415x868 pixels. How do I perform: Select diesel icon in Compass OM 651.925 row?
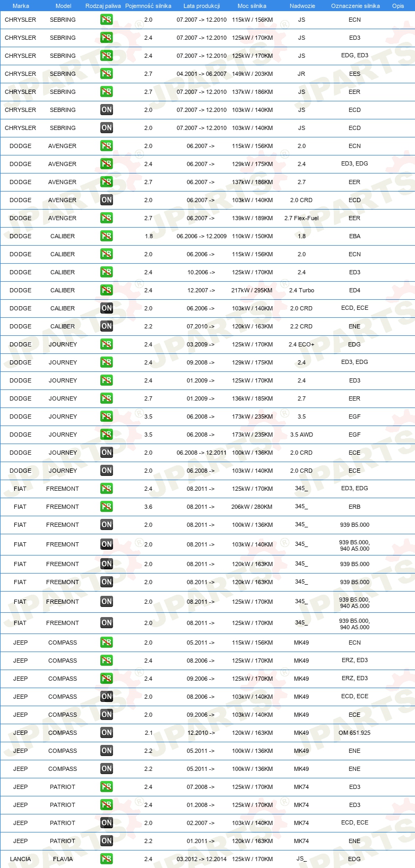click(x=107, y=733)
